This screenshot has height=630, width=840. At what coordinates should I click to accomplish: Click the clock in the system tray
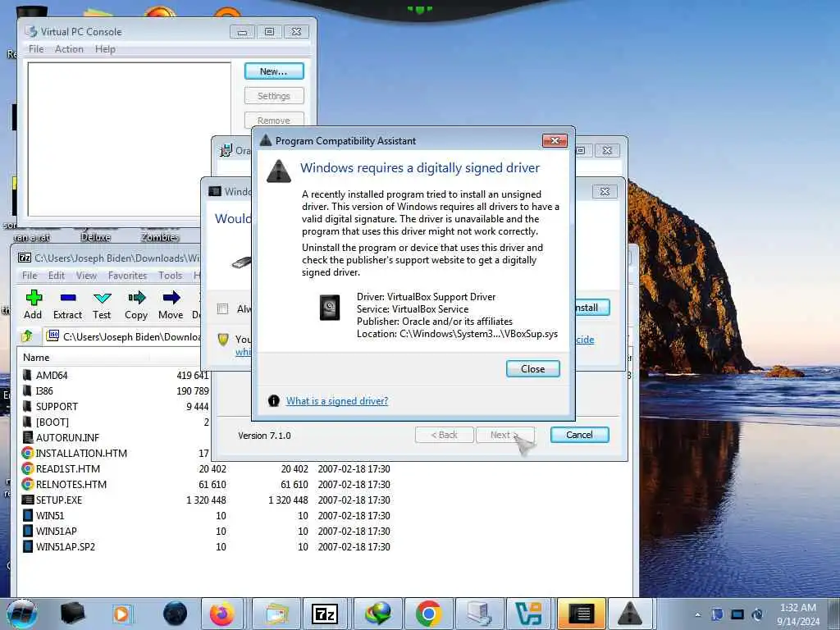tap(798, 614)
